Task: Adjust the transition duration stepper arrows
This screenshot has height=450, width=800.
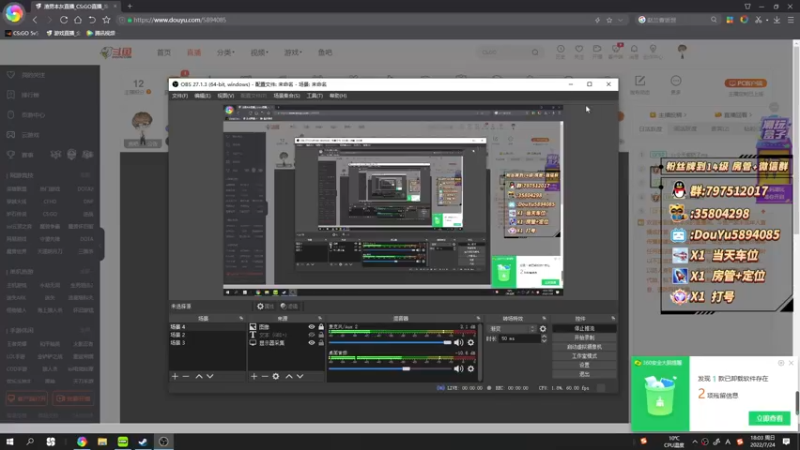Action: point(544,338)
